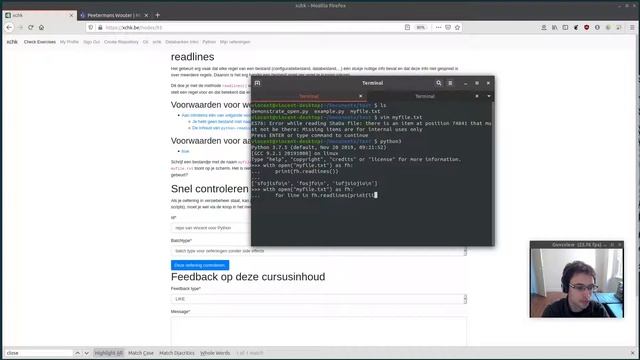Open Databanken Intro nav link
Image resolution: width=640 pixels, height=360 pixels.
click(x=182, y=42)
